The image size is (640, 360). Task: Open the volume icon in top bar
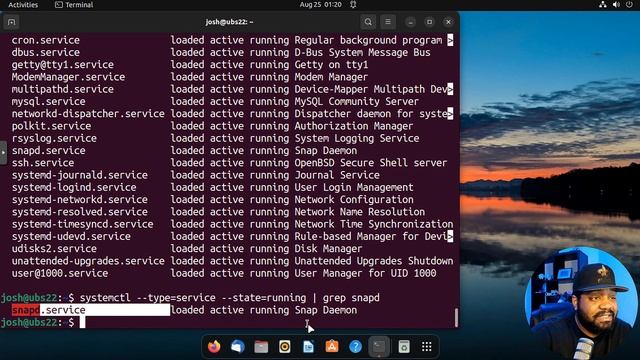pos(616,4)
